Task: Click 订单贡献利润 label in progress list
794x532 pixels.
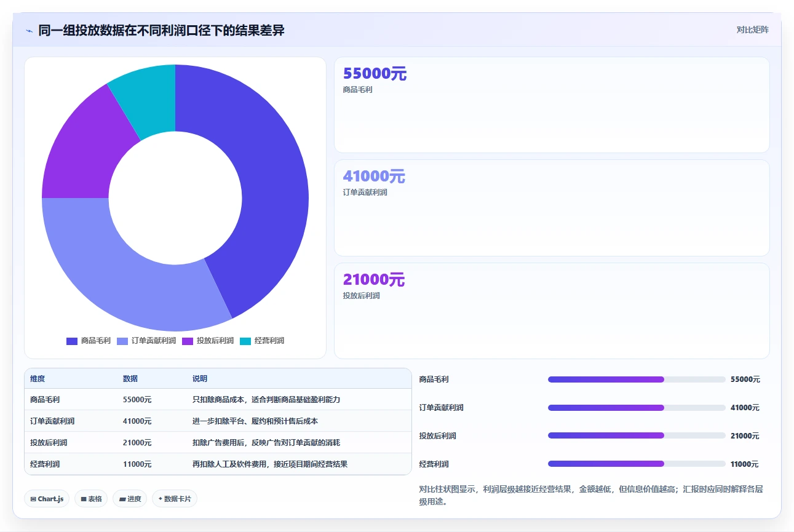Action: (441, 408)
